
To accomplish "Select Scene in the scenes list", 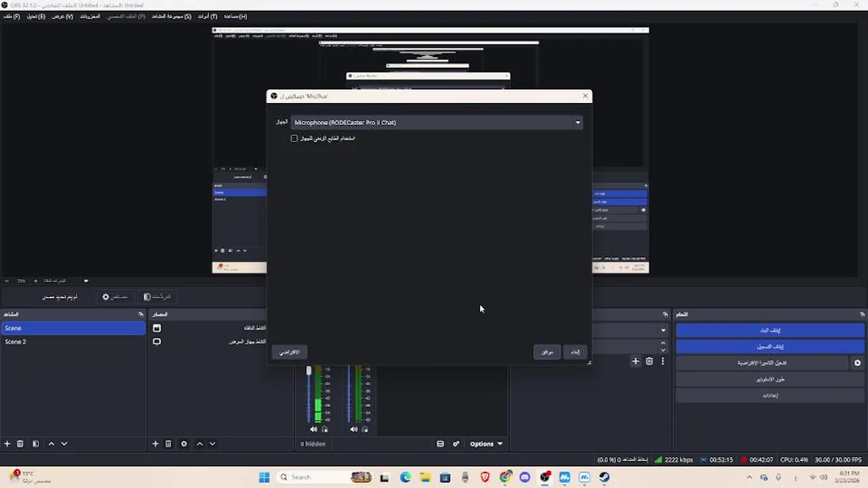I will pyautogui.click(x=73, y=328).
